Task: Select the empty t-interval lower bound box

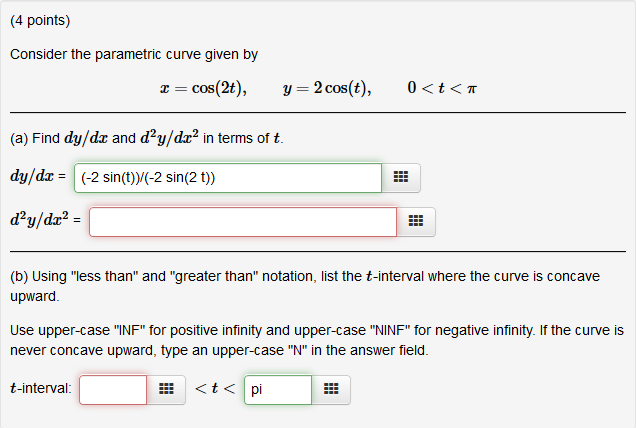Action: (113, 389)
